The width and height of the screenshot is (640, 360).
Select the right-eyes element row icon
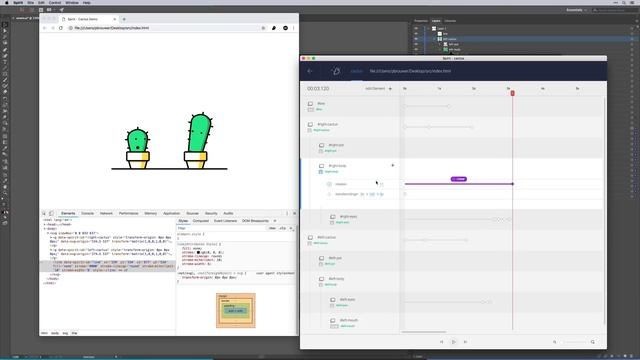pyautogui.click(x=333, y=217)
